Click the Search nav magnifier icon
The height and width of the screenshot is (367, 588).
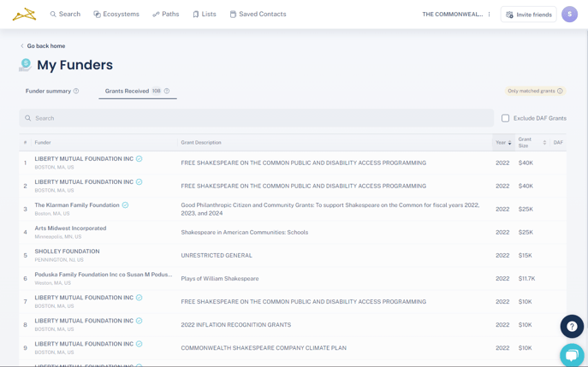coord(53,15)
